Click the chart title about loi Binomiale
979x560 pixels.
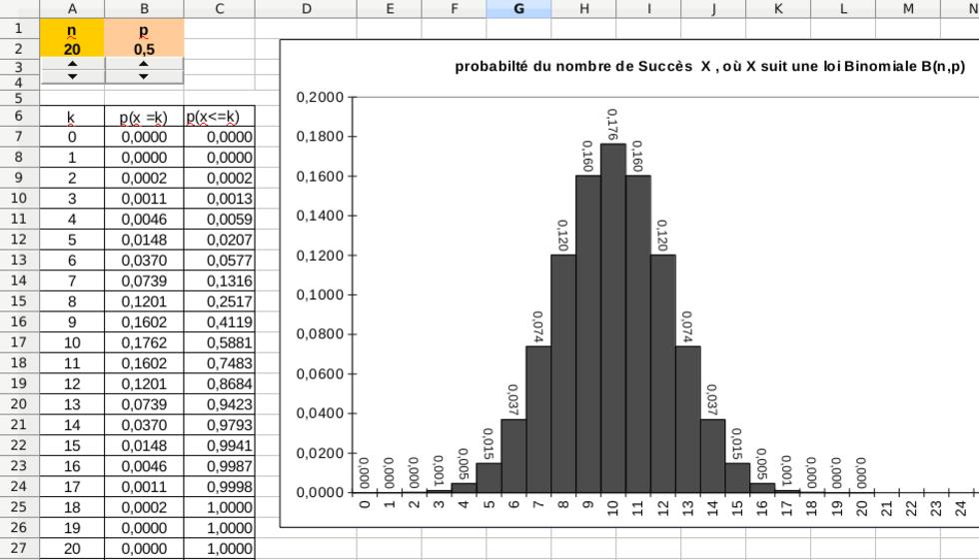coord(710,66)
